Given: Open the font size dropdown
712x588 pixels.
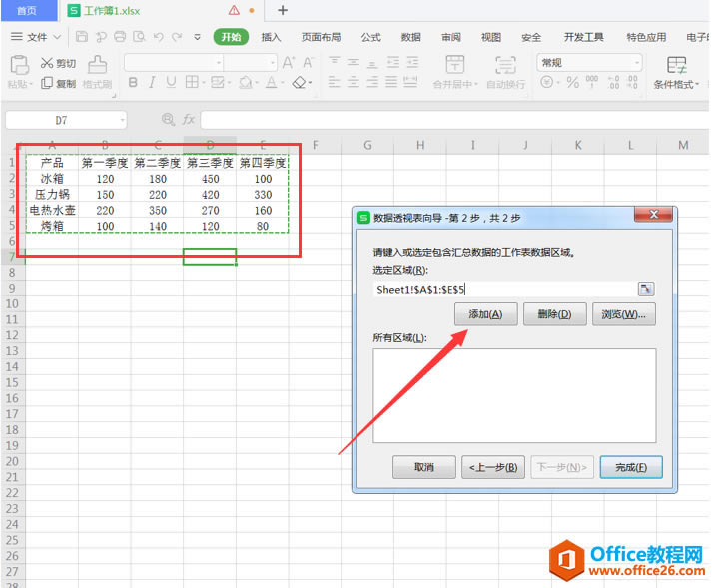Looking at the screenshot, I should pyautogui.click(x=273, y=62).
